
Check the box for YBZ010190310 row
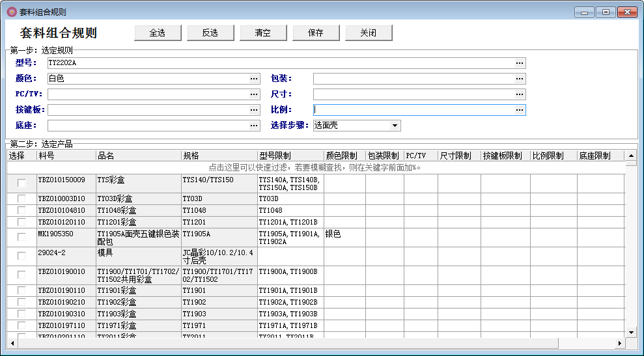pos(21,314)
